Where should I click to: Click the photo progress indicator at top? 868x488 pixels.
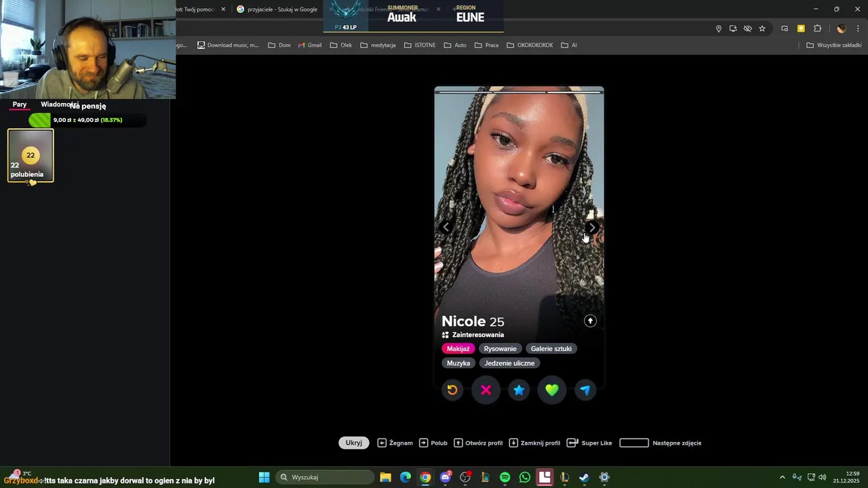pyautogui.click(x=519, y=91)
